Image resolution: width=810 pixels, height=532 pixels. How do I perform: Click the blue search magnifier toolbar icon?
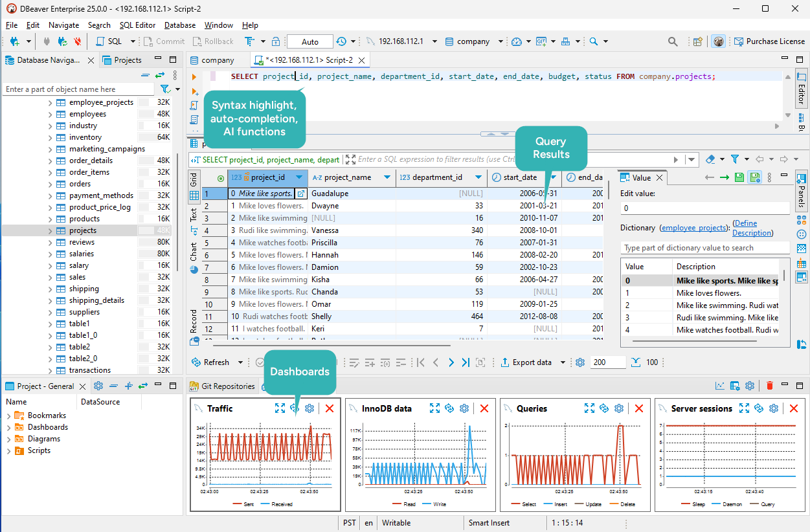point(593,41)
